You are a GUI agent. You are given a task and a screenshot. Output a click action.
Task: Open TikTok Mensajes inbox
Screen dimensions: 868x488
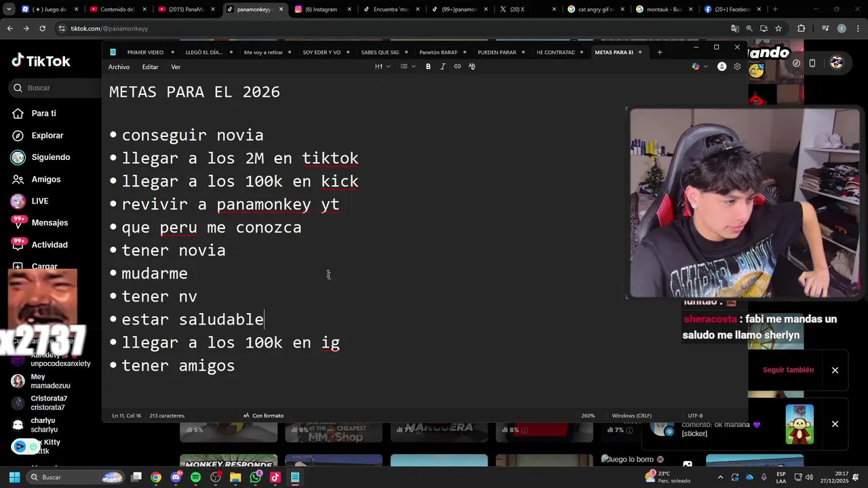pyautogui.click(x=50, y=223)
